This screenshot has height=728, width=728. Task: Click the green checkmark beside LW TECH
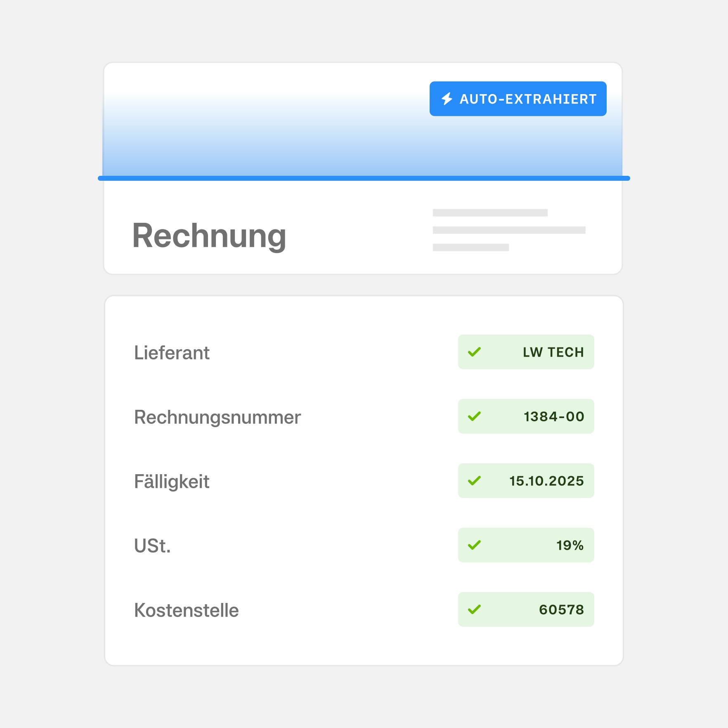(x=475, y=352)
